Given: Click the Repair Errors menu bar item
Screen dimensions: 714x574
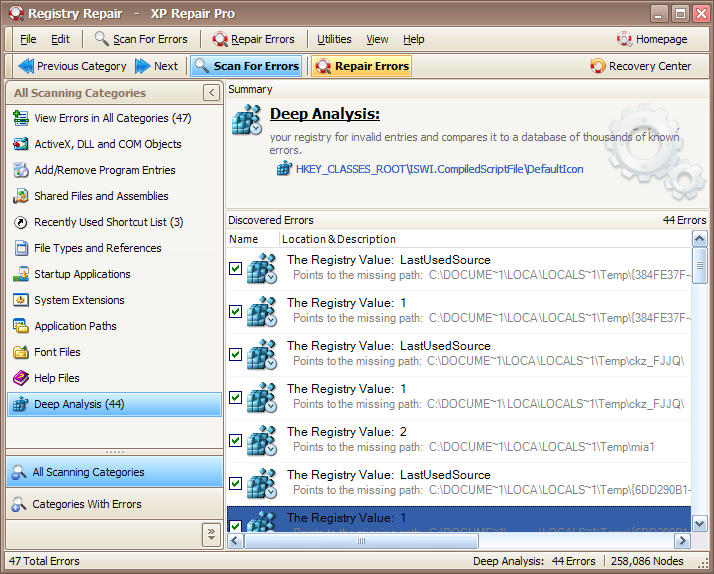Looking at the screenshot, I should tap(254, 39).
